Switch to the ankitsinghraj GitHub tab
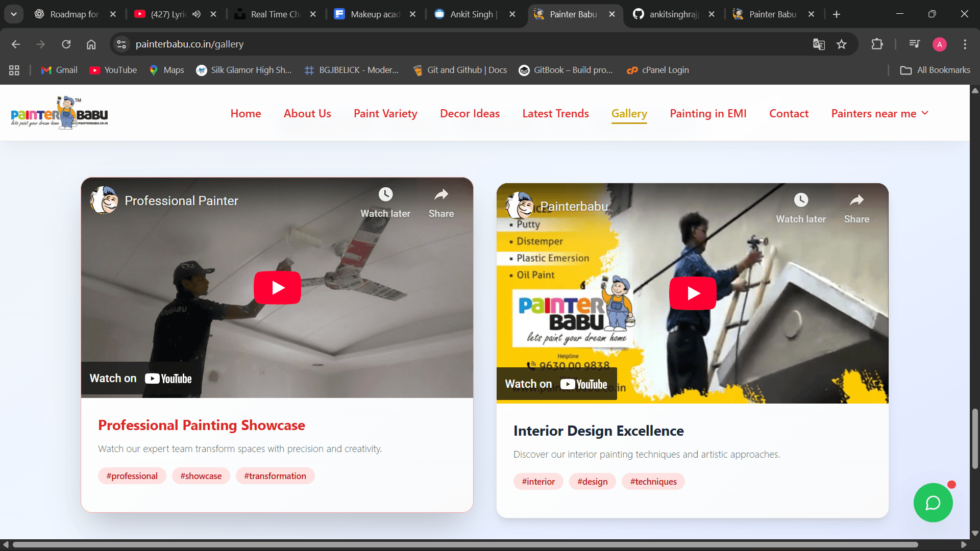The width and height of the screenshot is (980, 551). point(673,14)
